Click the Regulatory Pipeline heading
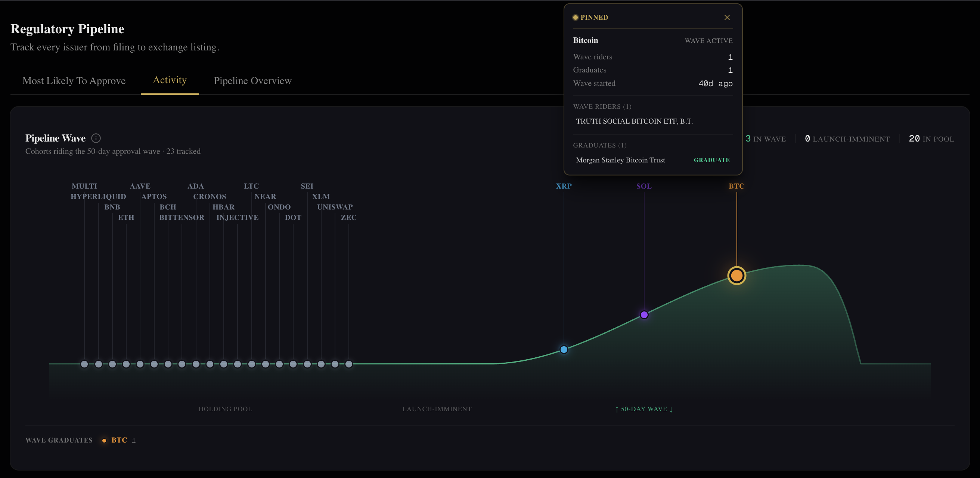 coord(67,29)
